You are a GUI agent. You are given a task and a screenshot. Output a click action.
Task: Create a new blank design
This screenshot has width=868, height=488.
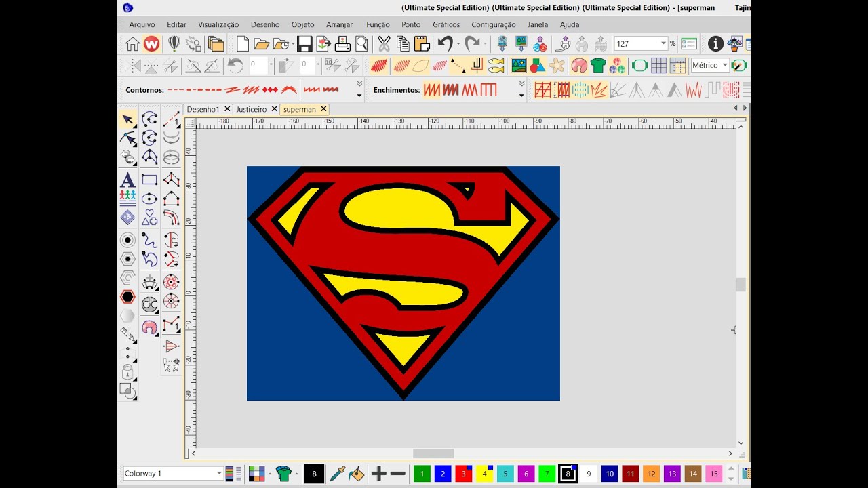(242, 44)
